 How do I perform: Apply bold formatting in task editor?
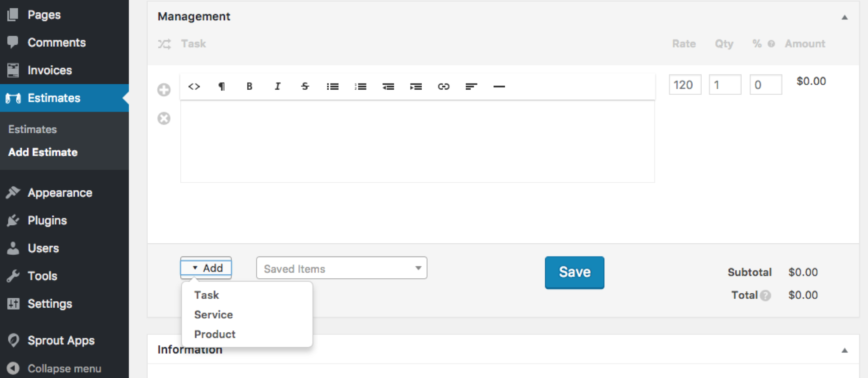coord(249,87)
